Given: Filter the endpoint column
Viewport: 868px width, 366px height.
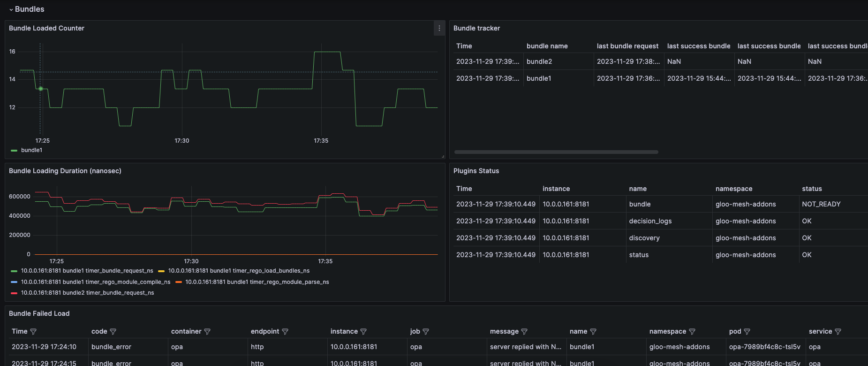Looking at the screenshot, I should click(285, 331).
